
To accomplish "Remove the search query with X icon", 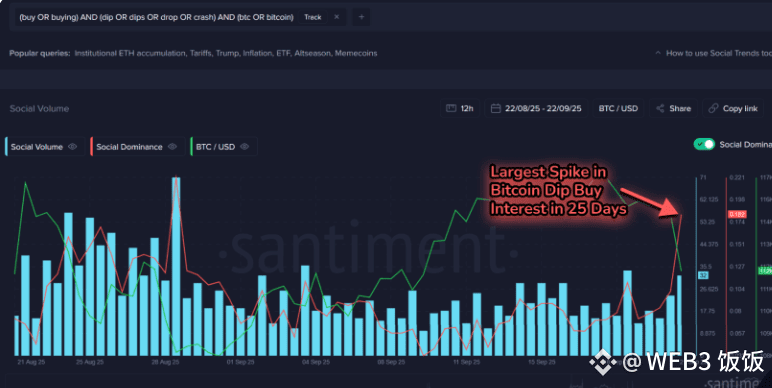I will tap(337, 17).
